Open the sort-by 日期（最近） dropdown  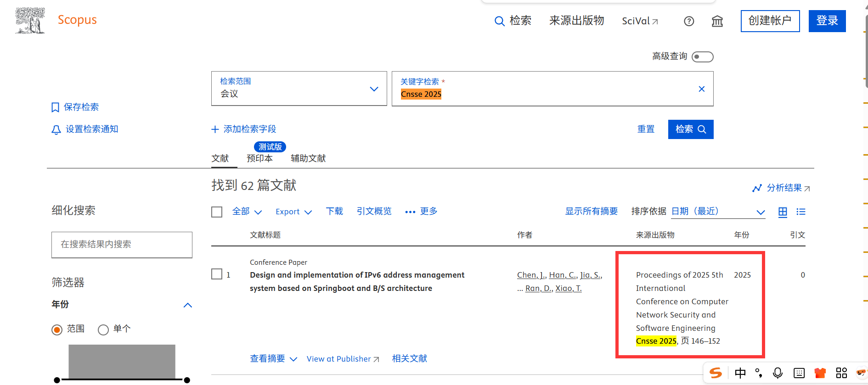coord(718,212)
